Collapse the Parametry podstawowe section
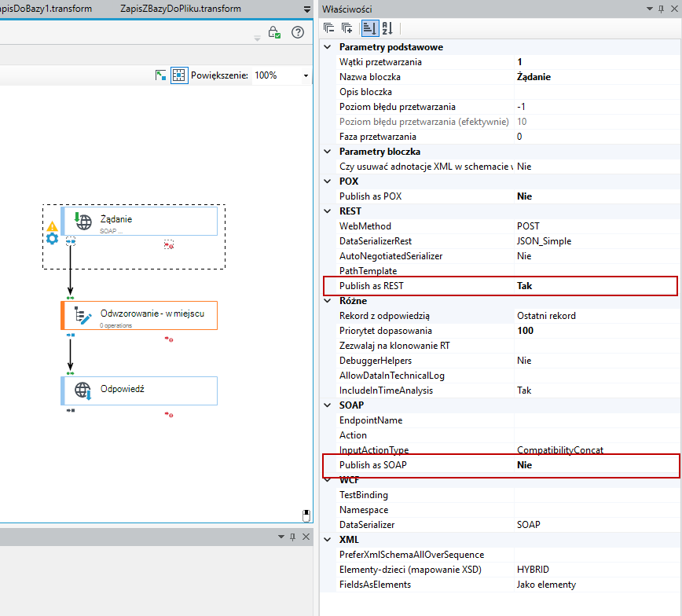Screen dimensions: 682x616 [328, 47]
